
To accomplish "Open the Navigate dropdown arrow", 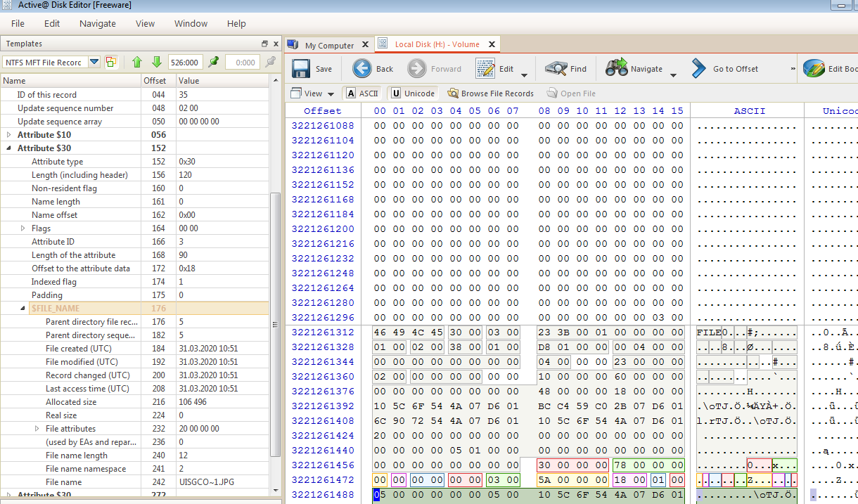I will tap(673, 74).
